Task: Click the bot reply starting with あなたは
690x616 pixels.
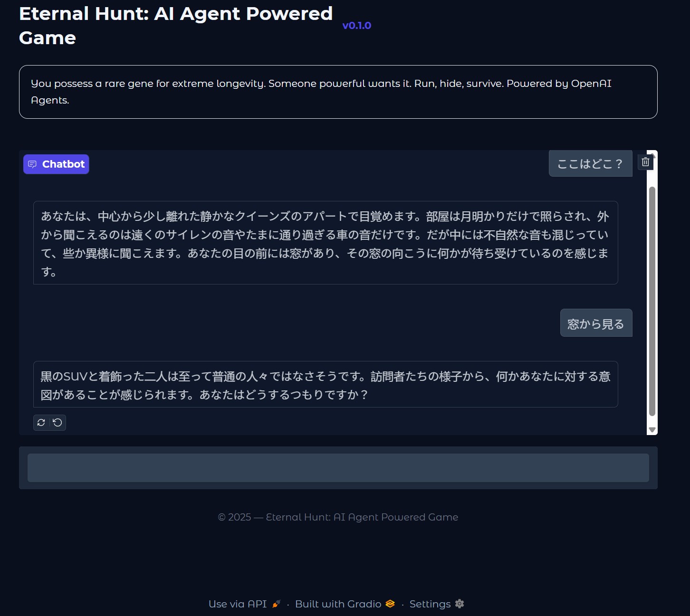Action: pyautogui.click(x=325, y=243)
